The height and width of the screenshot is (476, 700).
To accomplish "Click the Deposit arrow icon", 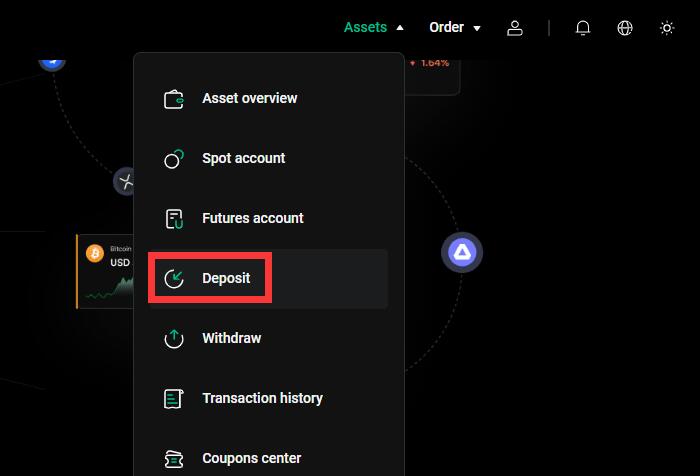I will tap(174, 279).
